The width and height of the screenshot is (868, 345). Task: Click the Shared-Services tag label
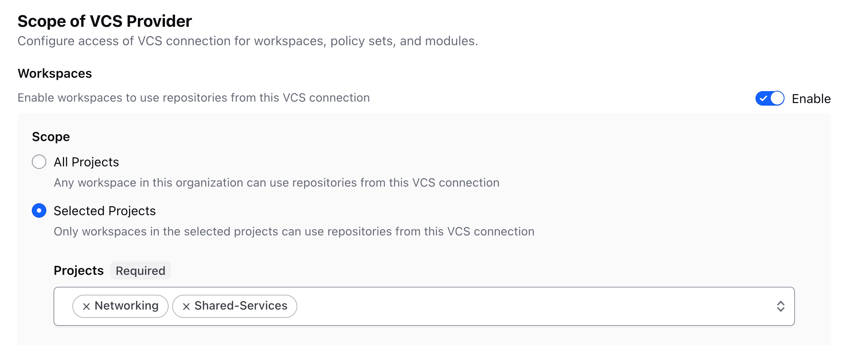[x=241, y=306]
